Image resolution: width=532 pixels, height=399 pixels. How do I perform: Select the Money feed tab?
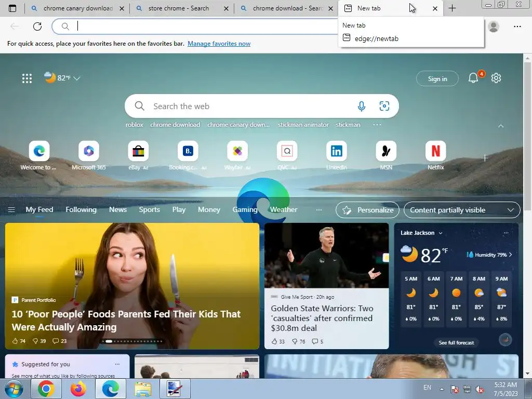pos(209,210)
